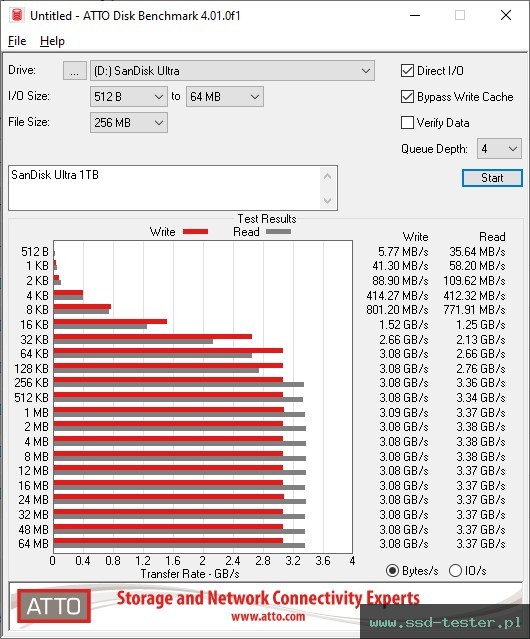Viewport: 530px width, 639px height.
Task: Click the description box scroll down arrow
Action: pos(328,200)
